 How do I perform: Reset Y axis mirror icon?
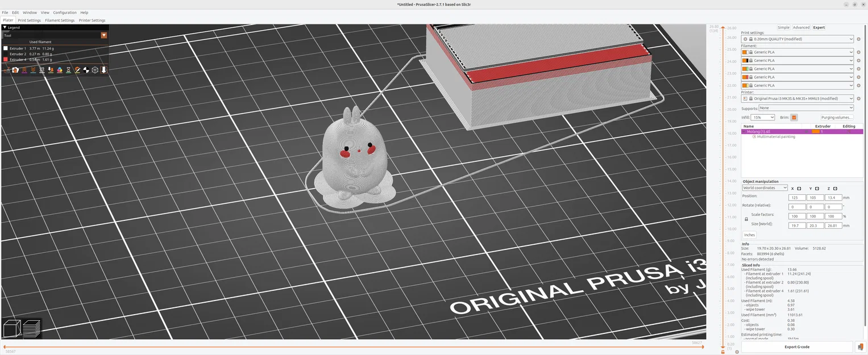tap(817, 188)
